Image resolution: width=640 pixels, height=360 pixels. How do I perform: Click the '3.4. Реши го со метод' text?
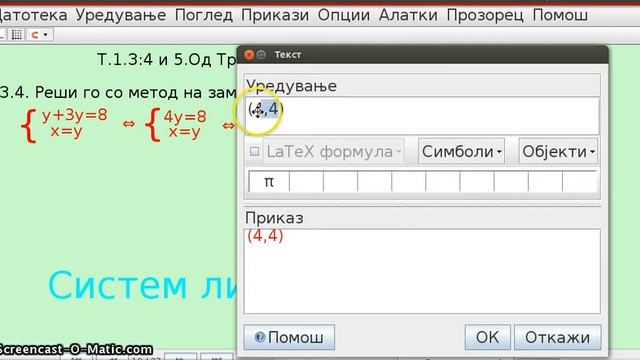(x=118, y=93)
